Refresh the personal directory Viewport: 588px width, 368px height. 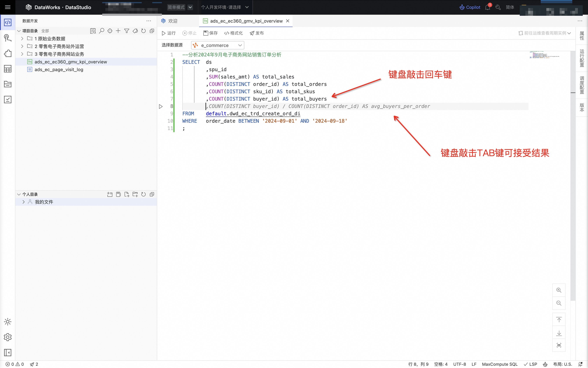click(x=143, y=194)
